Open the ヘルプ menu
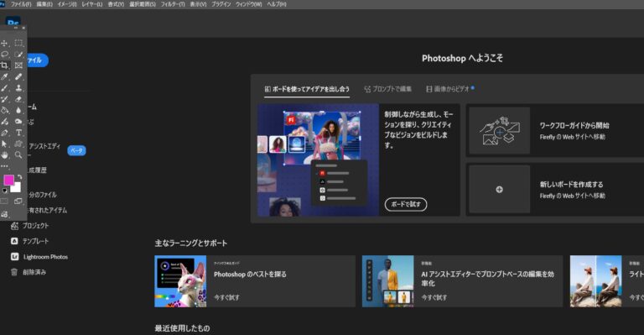The width and height of the screenshot is (644, 335). 277,4
